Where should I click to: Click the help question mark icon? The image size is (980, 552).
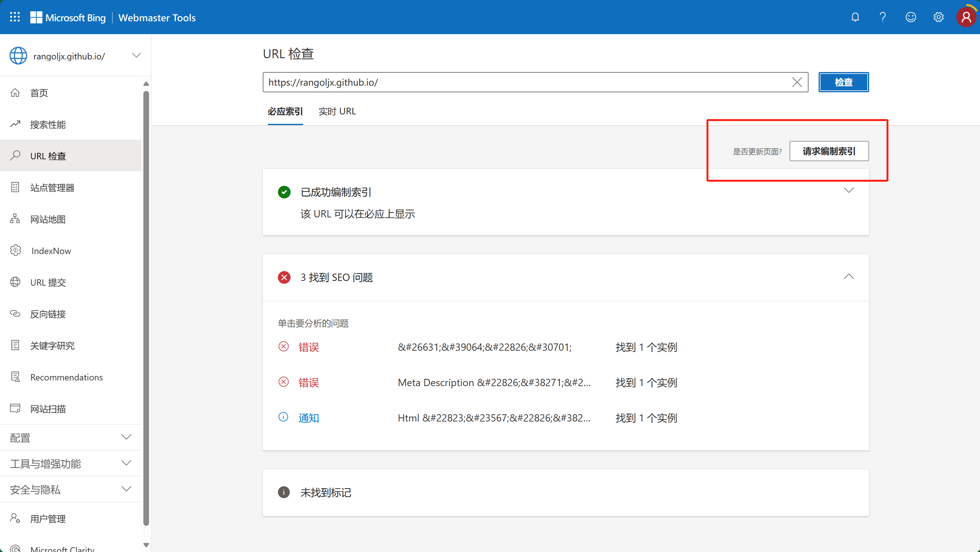pyautogui.click(x=883, y=17)
